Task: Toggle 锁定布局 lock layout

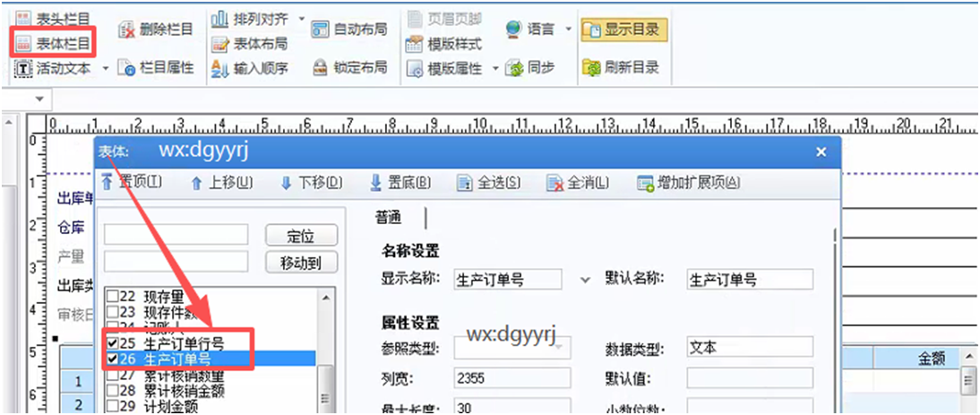Action: pos(349,67)
